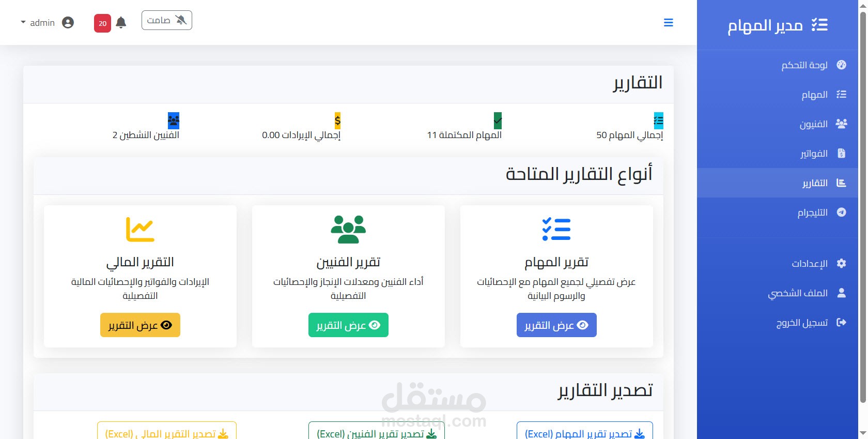Click تصدير تقرير المهام (Excel) button

tap(585, 431)
